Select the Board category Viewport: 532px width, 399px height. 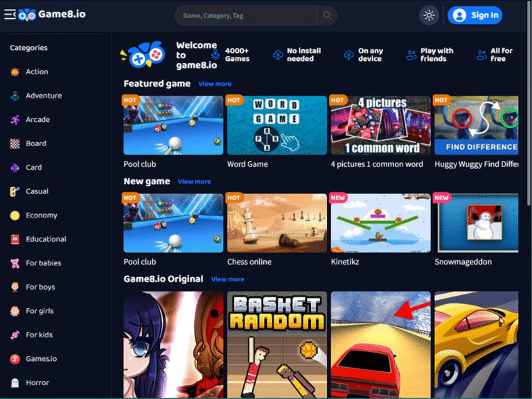coord(36,143)
